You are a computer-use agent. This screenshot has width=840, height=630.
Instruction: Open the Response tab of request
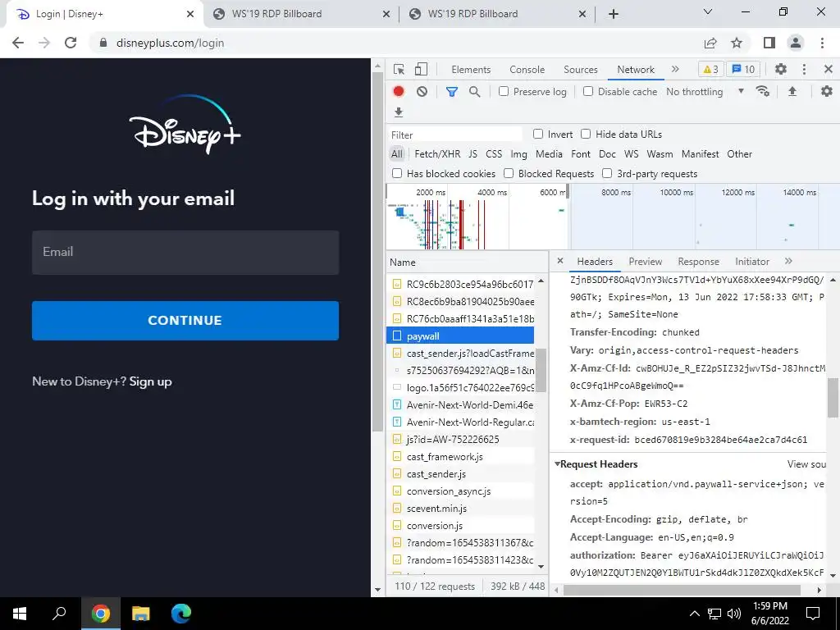coord(699,262)
